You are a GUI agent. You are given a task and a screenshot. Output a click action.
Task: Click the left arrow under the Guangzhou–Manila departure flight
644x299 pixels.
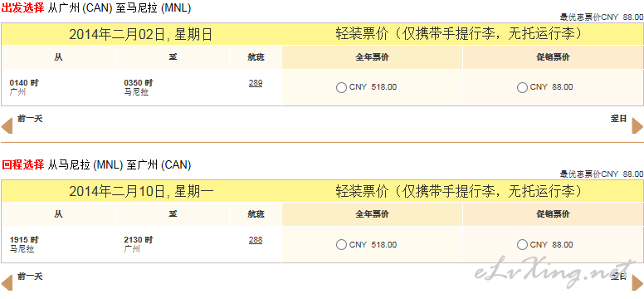point(7,126)
